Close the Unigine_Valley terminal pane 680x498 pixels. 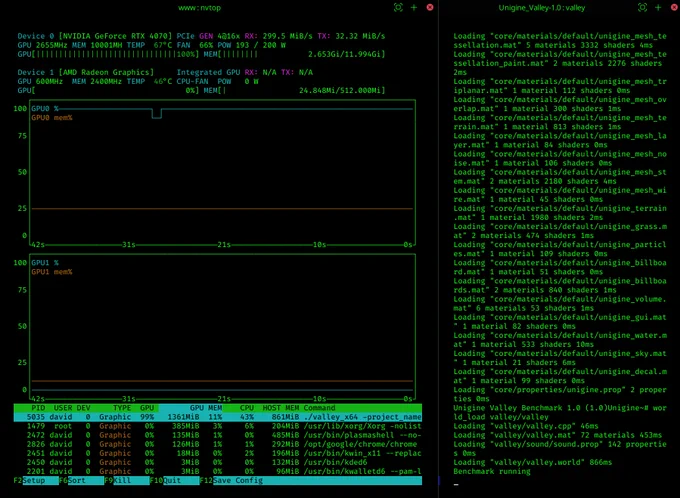click(x=676, y=7)
